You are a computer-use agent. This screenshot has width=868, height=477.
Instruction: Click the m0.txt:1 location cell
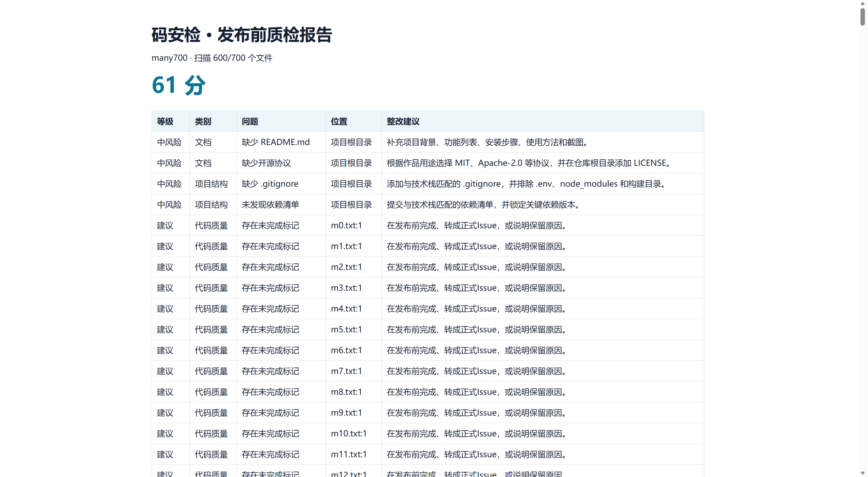(x=353, y=225)
